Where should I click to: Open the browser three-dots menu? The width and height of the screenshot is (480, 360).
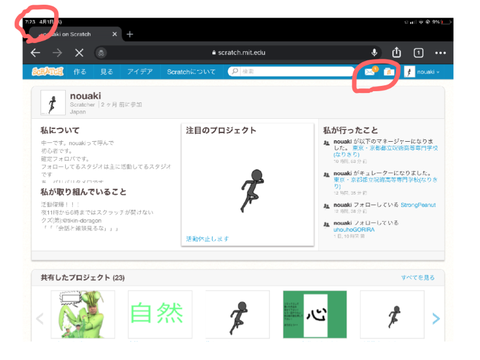tap(440, 53)
